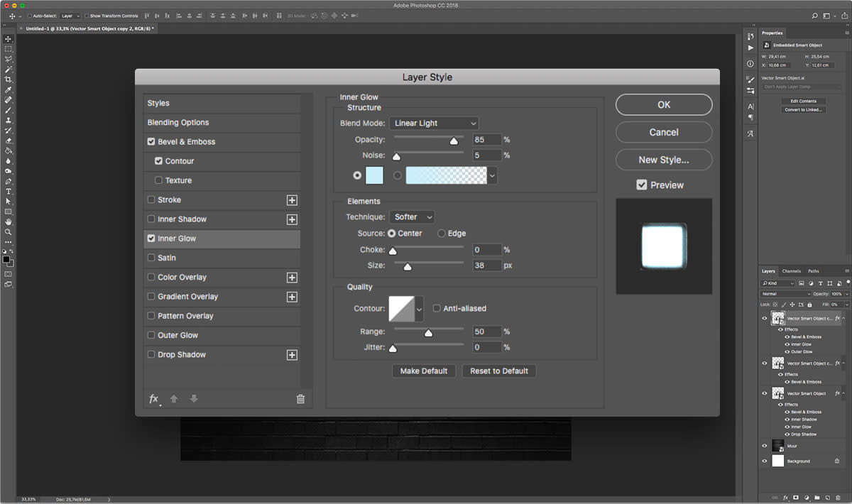
Task: Select the Hand tool
Action: (x=9, y=222)
